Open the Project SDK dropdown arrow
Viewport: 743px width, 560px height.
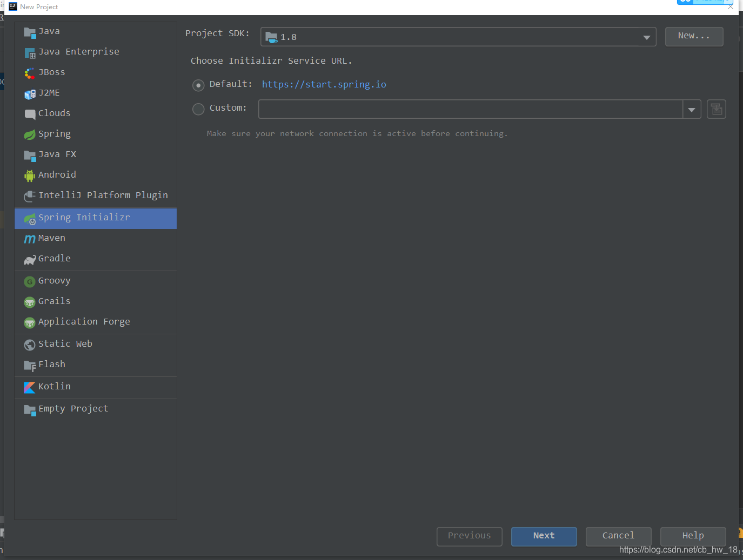646,37
